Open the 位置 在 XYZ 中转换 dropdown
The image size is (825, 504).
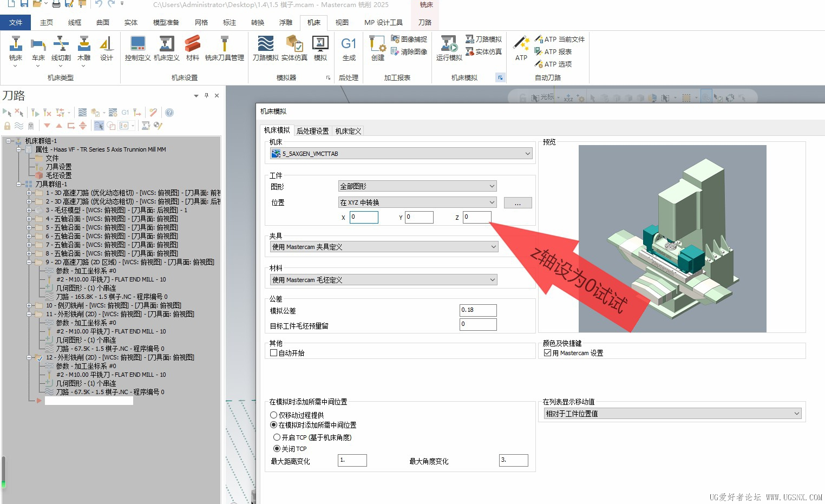pyautogui.click(x=417, y=202)
